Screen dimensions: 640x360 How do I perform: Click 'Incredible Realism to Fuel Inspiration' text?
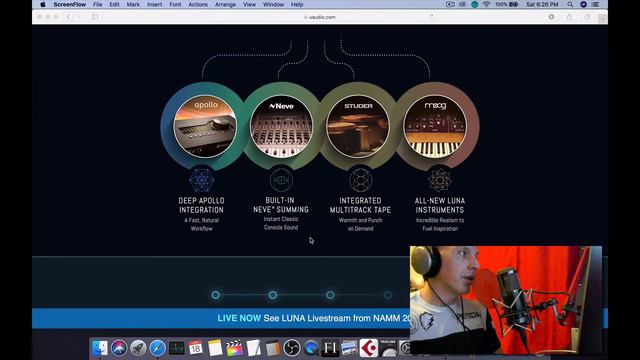pos(440,224)
